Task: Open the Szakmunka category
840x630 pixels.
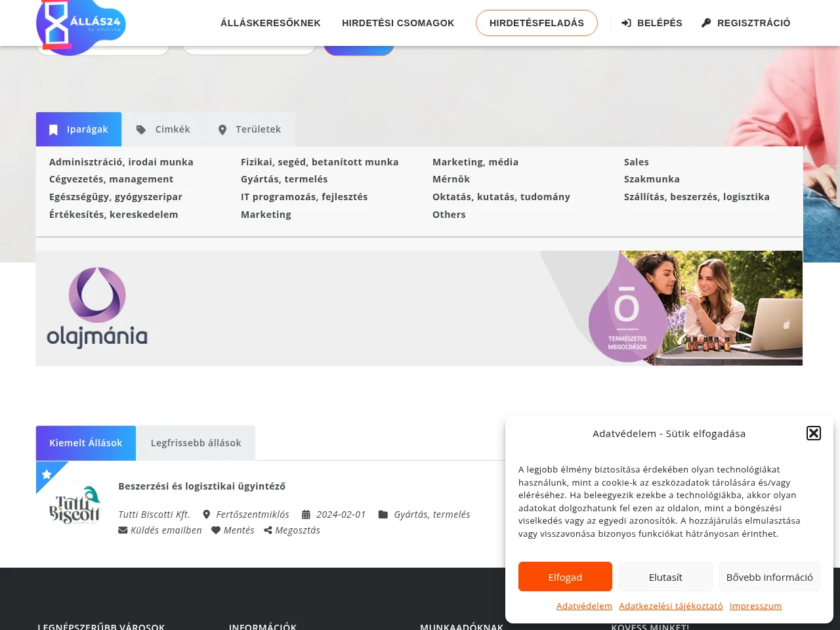Action: 652,179
